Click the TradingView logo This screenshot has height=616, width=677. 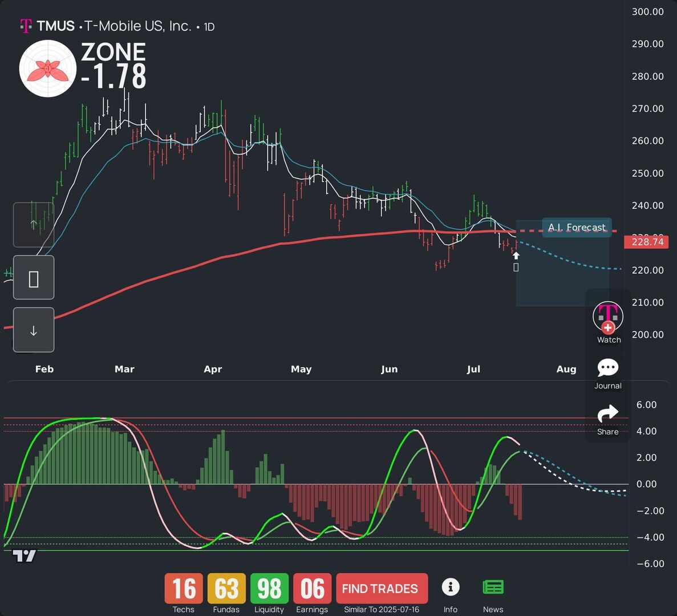click(24, 556)
